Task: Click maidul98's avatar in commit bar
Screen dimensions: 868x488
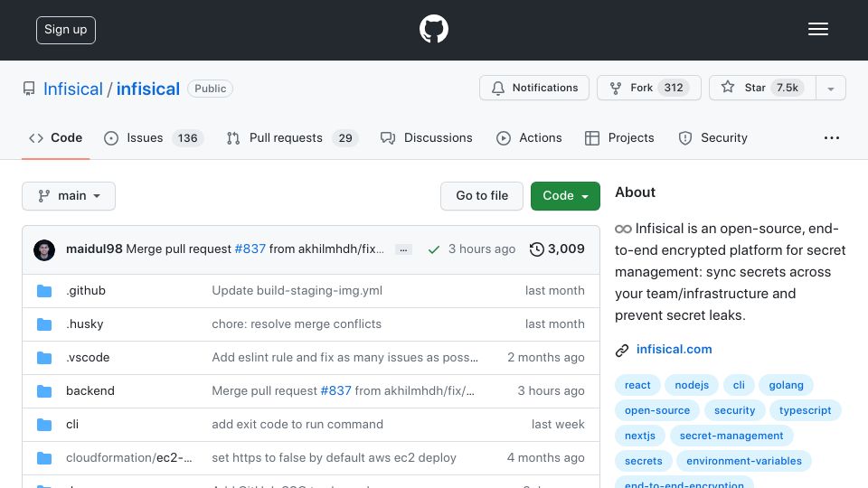Action: [44, 250]
